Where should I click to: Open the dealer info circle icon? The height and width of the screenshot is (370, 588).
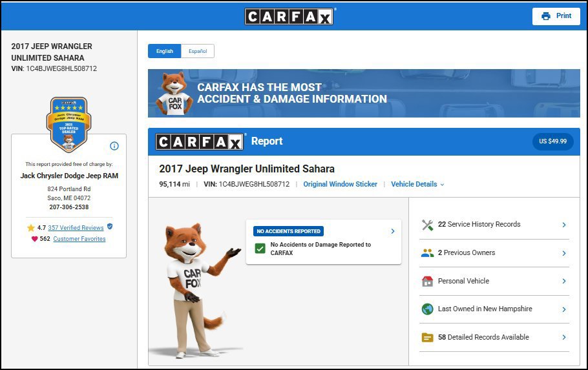(114, 146)
